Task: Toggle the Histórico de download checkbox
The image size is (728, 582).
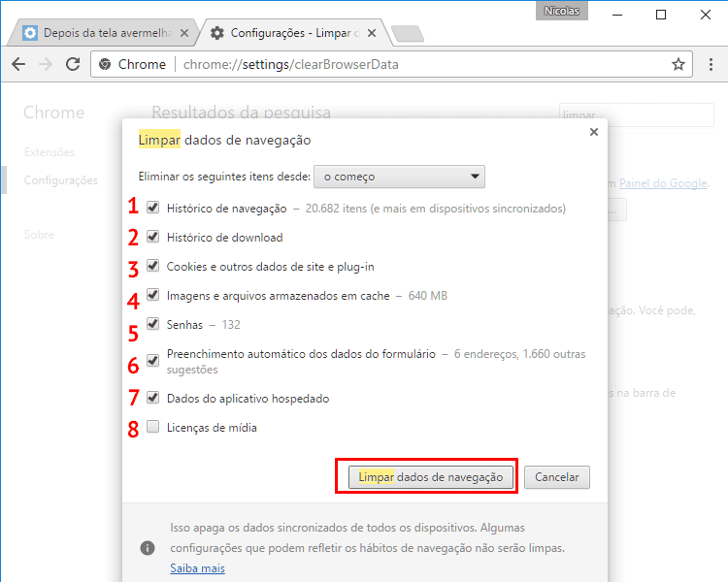Action: coord(152,237)
